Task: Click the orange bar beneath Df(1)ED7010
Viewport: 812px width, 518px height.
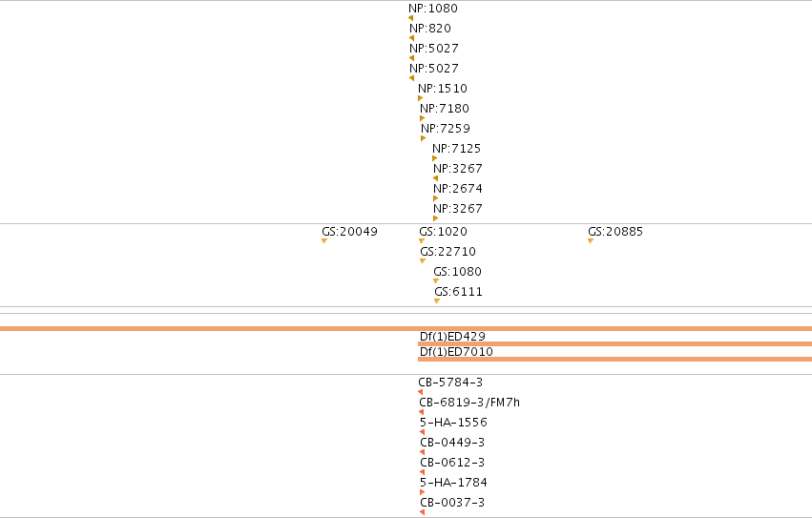Action: click(614, 359)
